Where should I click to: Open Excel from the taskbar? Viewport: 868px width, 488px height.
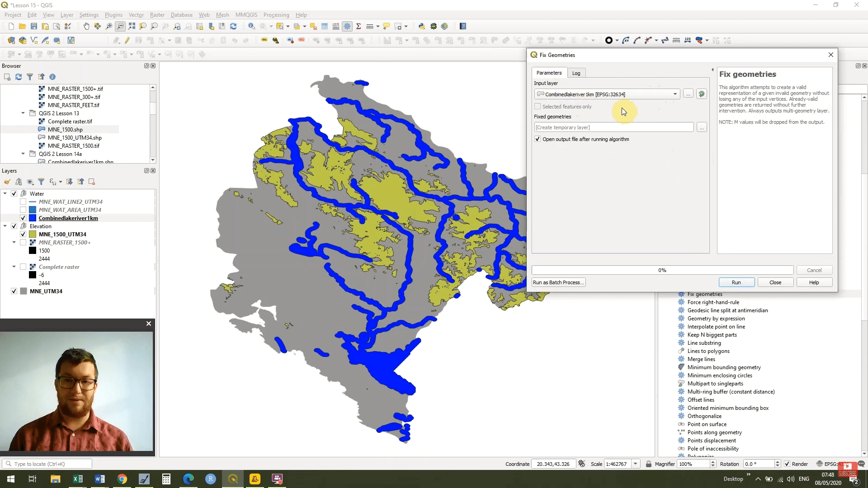tap(78, 479)
